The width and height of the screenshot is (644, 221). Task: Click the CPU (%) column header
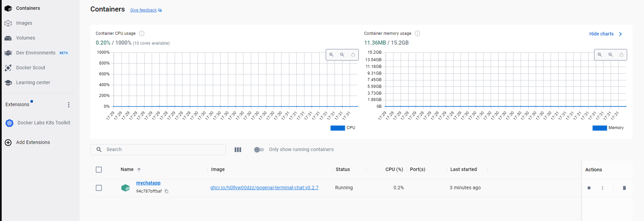[394, 169]
